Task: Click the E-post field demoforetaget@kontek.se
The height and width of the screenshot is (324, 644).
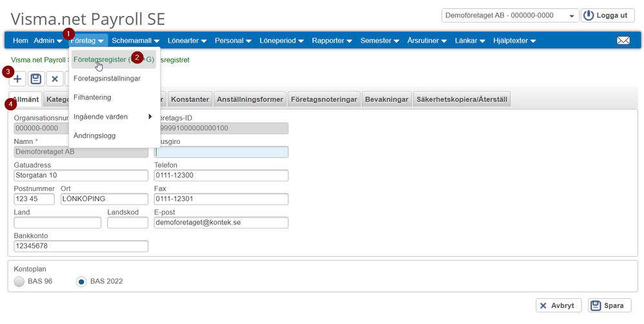Action: coord(221,223)
